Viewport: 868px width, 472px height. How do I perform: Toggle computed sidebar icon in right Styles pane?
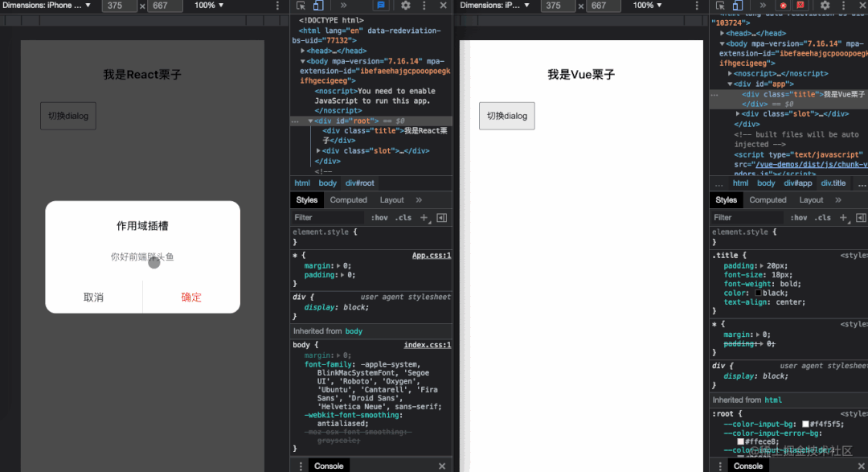pyautogui.click(x=862, y=218)
